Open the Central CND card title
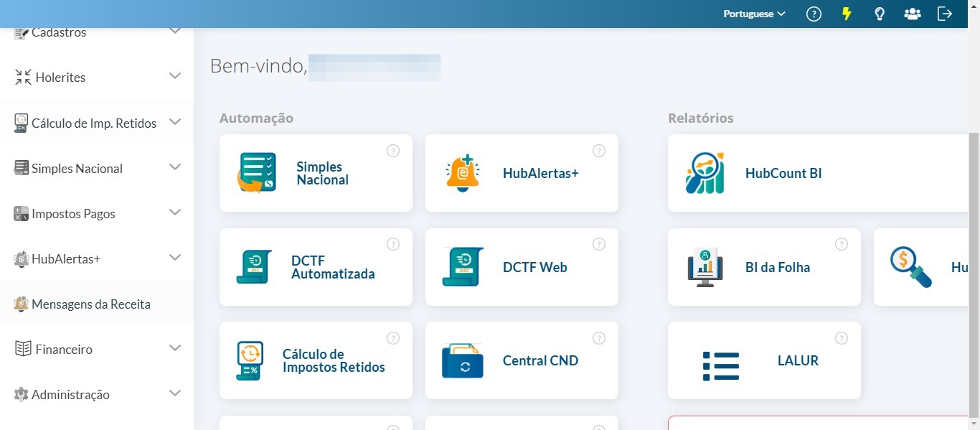Viewport: 980px width, 430px height. click(x=540, y=361)
